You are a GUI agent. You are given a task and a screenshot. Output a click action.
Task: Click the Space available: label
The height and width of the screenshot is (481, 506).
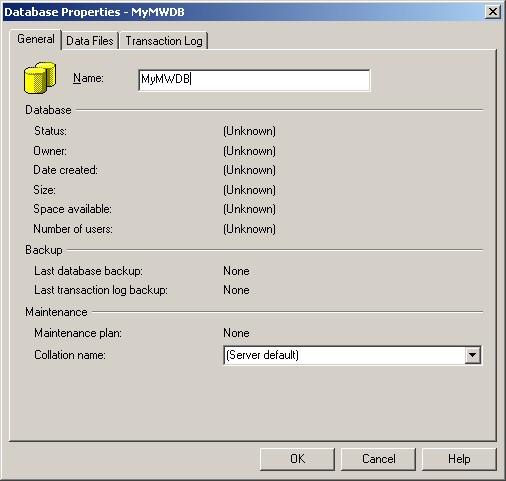(x=72, y=209)
